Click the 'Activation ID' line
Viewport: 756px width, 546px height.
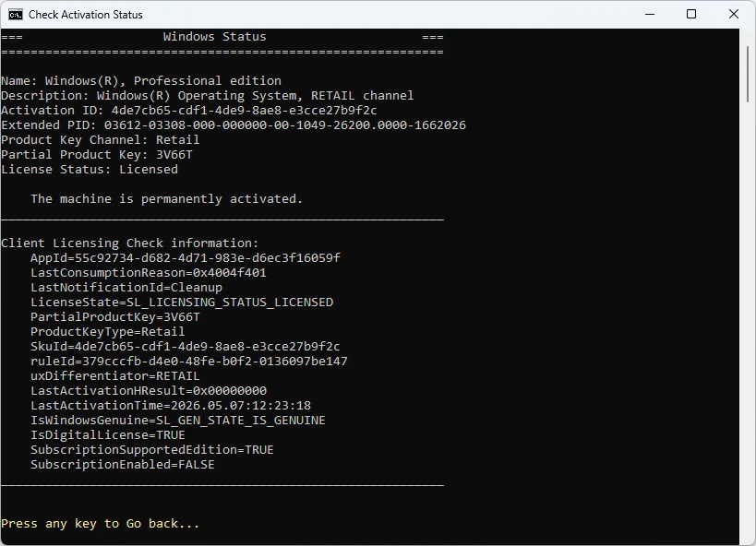[x=189, y=111]
